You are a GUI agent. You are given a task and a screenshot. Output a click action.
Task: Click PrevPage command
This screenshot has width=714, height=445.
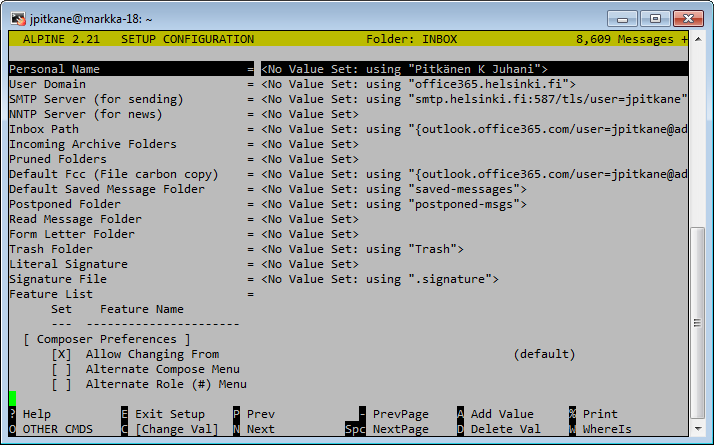(x=394, y=414)
